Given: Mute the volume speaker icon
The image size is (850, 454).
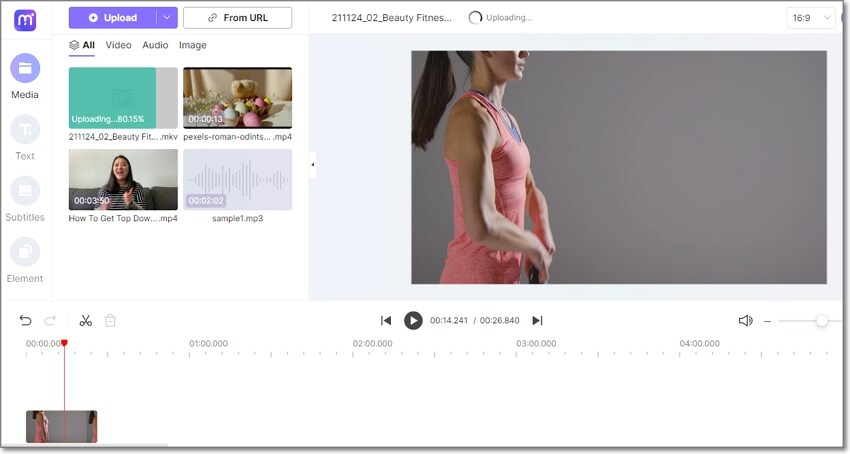Looking at the screenshot, I should pyautogui.click(x=745, y=321).
